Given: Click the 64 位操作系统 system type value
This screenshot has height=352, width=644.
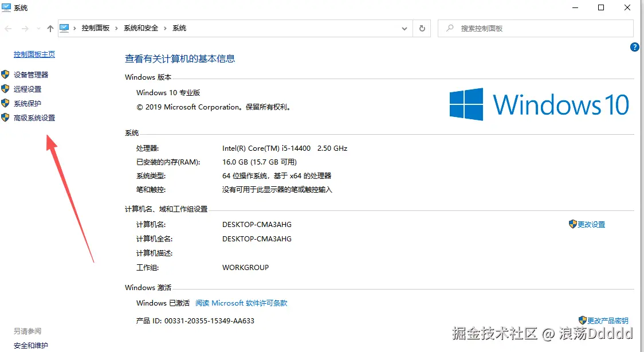Looking at the screenshot, I should tap(277, 176).
